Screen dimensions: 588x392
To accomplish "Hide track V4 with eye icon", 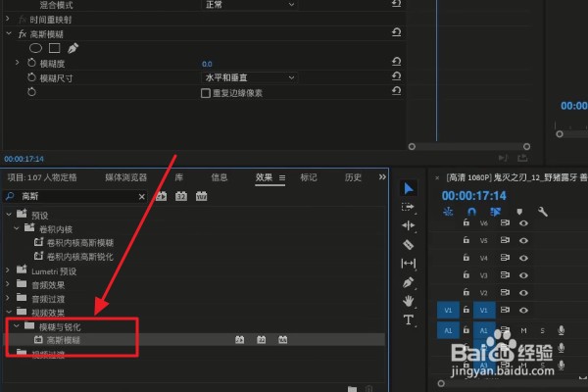I will pyautogui.click(x=524, y=258).
